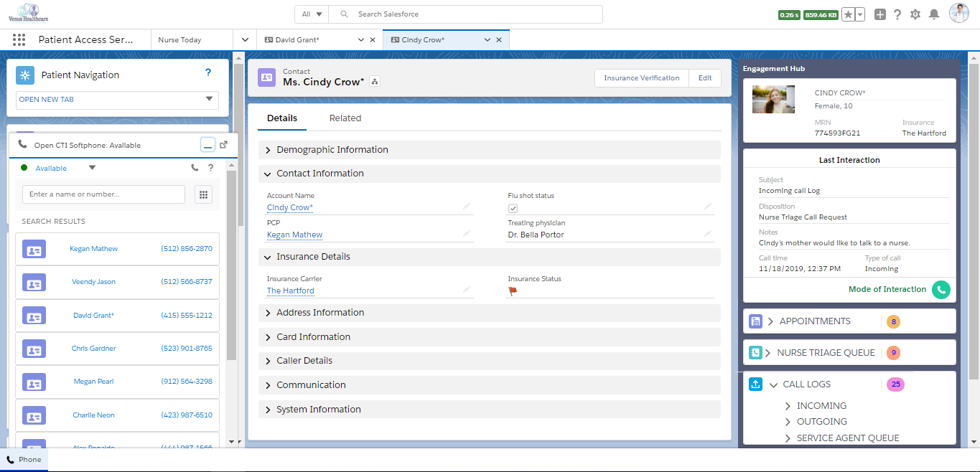Open the user profile avatar
This screenshot has width=980, height=472.
[959, 14]
